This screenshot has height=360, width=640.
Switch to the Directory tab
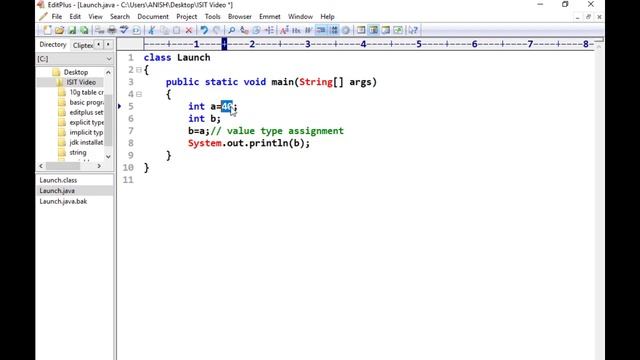click(53, 44)
